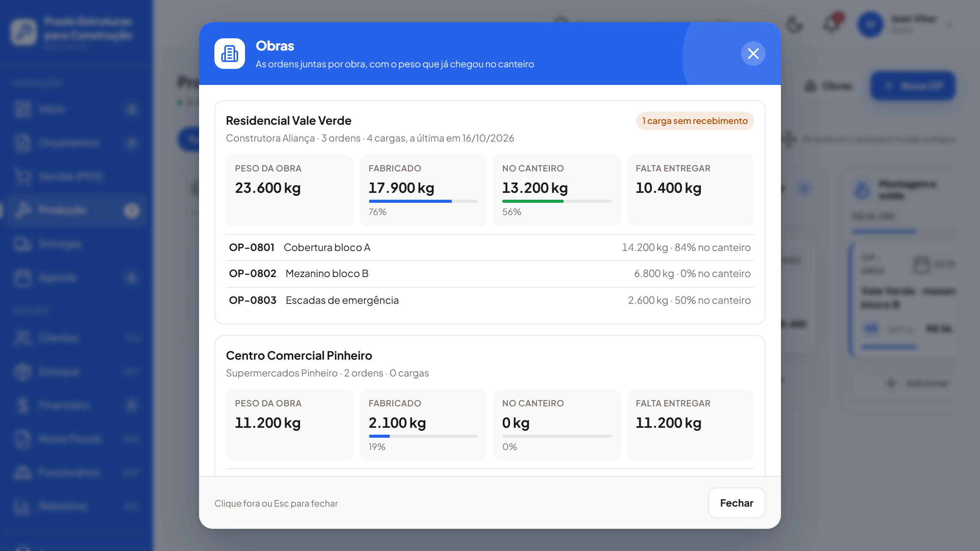This screenshot has height=551, width=980.
Task: Click the company logo icon in sidebar
Action: [x=24, y=32]
